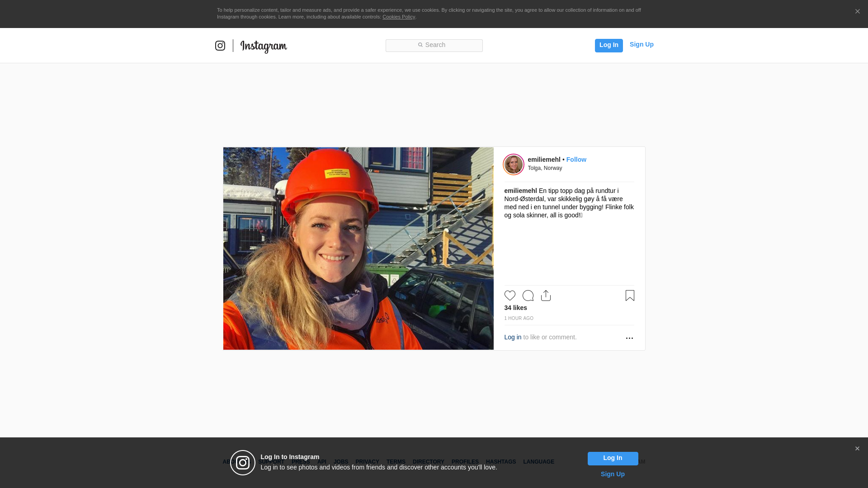Click emiliemehl username in the caption
868x488 pixels.
click(520, 191)
